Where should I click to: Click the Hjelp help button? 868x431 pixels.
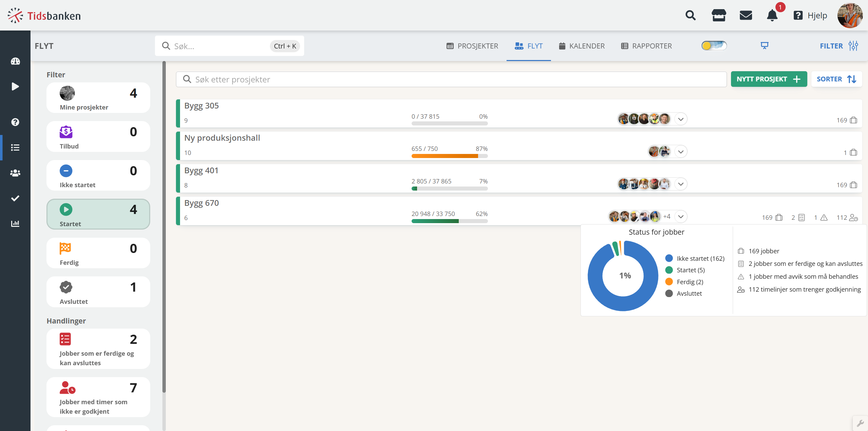point(810,16)
